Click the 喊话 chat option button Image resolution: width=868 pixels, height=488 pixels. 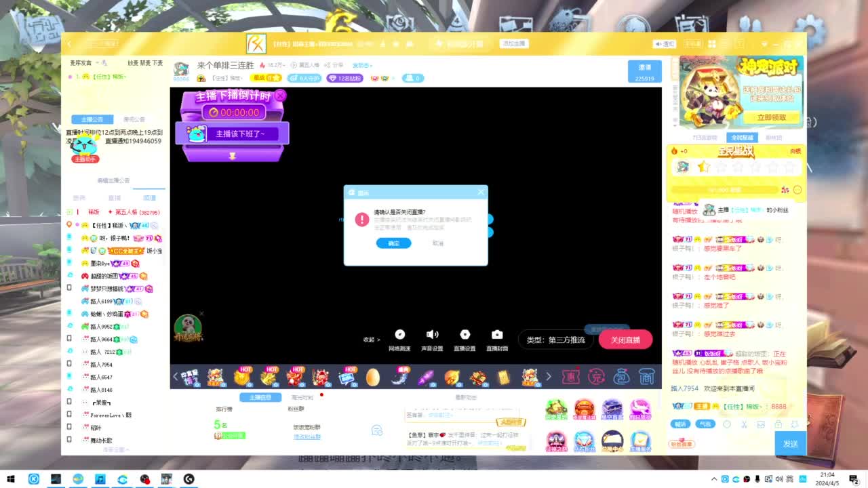(x=681, y=424)
